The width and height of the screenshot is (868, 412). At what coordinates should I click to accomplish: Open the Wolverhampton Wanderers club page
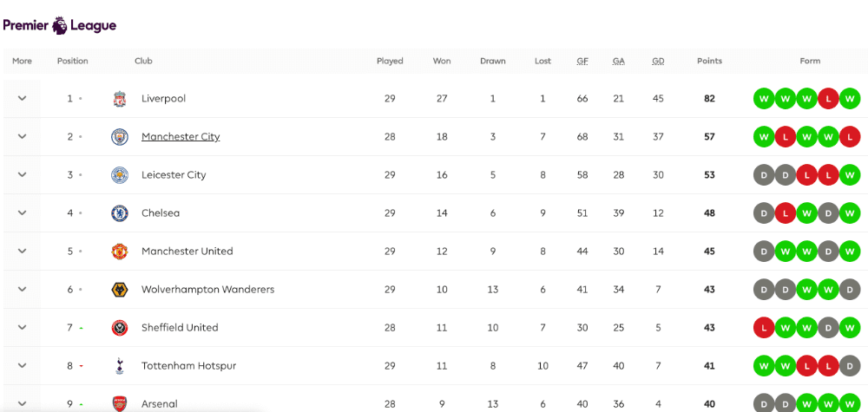click(x=207, y=289)
